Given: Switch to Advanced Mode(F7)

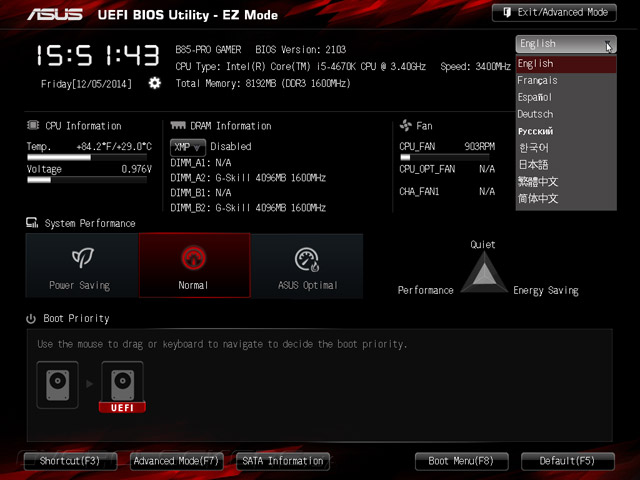Looking at the screenshot, I should coord(176,461).
